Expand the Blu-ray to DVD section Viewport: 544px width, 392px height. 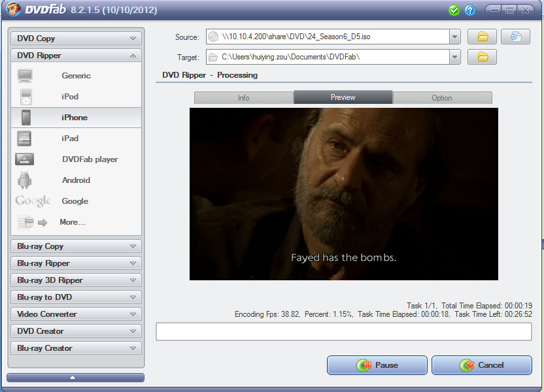(x=76, y=297)
